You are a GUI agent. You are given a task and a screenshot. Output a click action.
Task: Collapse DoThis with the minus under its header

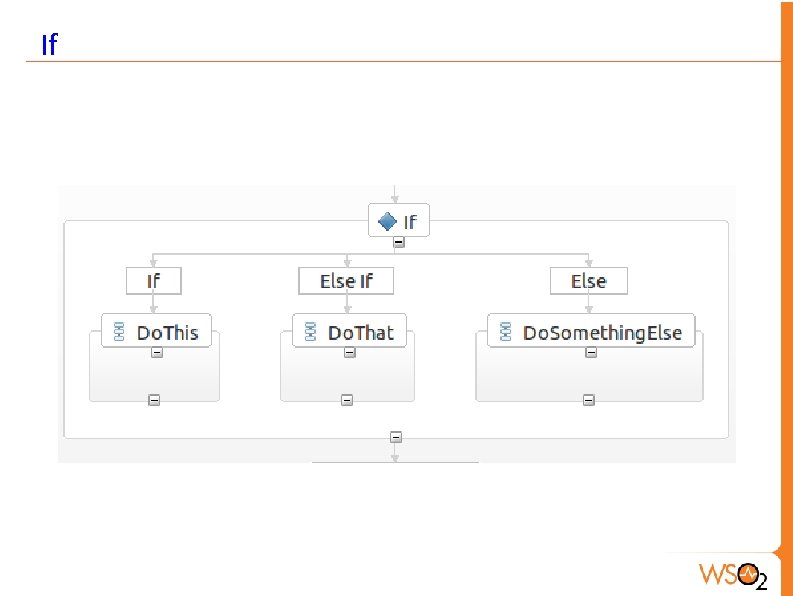coord(157,352)
